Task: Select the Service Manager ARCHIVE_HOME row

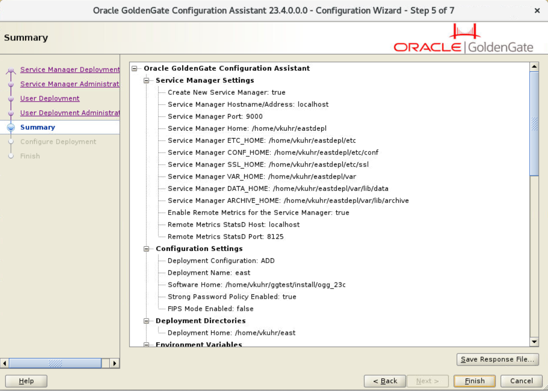Action: (x=288, y=201)
